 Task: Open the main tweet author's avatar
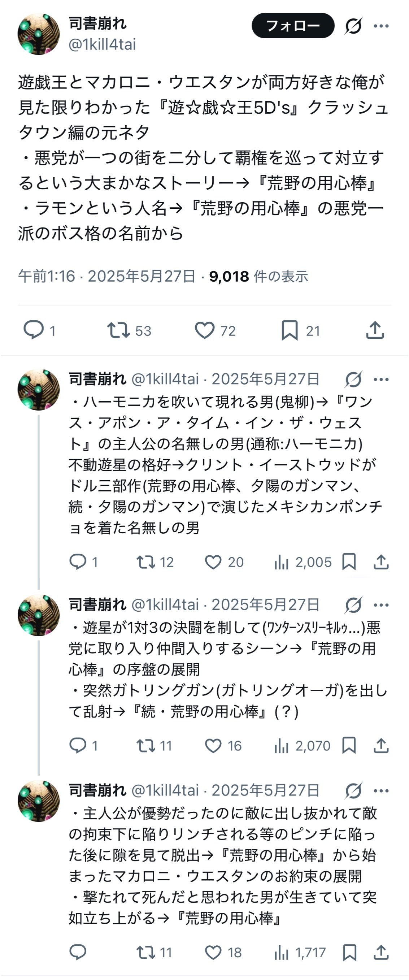38,34
